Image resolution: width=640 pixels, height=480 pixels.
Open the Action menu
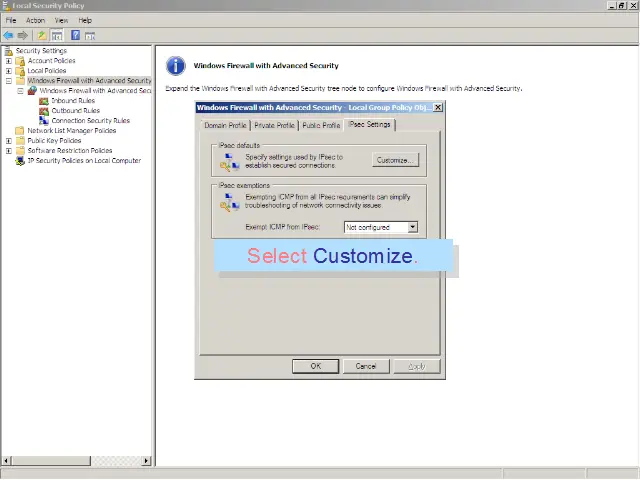[x=36, y=20]
